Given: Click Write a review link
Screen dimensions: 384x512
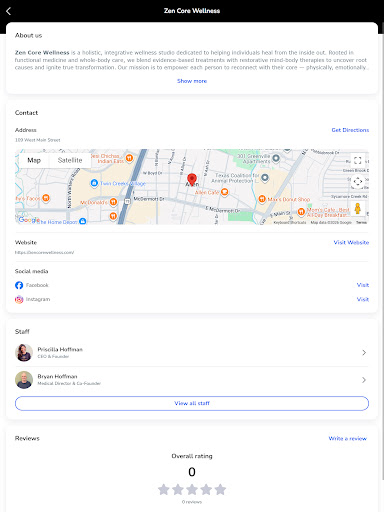Looking at the screenshot, I should point(348,438).
